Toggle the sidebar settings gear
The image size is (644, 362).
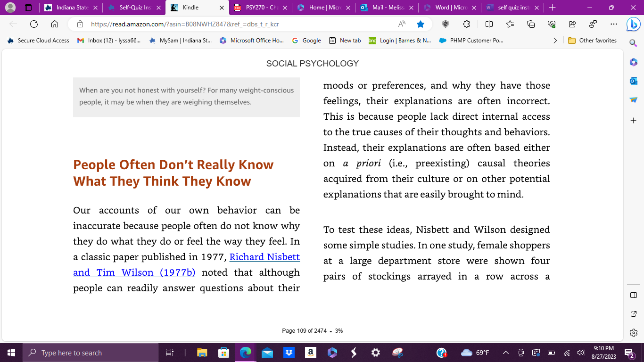click(634, 333)
